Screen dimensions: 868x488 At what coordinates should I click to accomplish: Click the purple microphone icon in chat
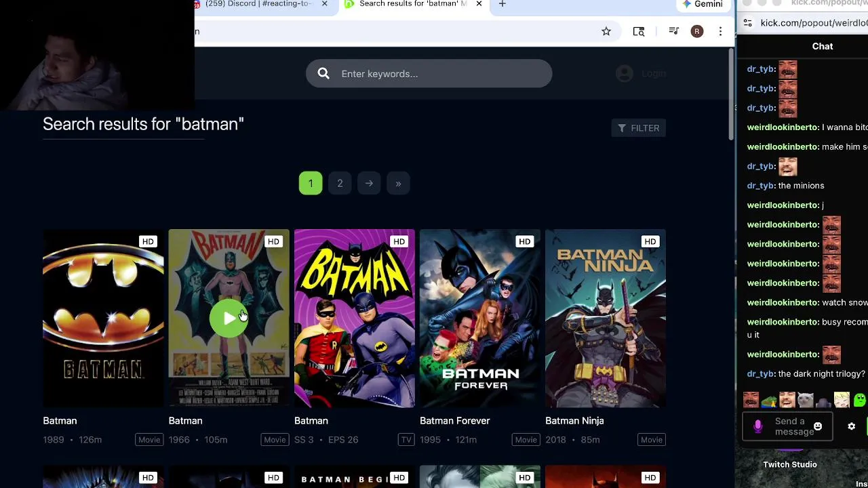tap(758, 426)
